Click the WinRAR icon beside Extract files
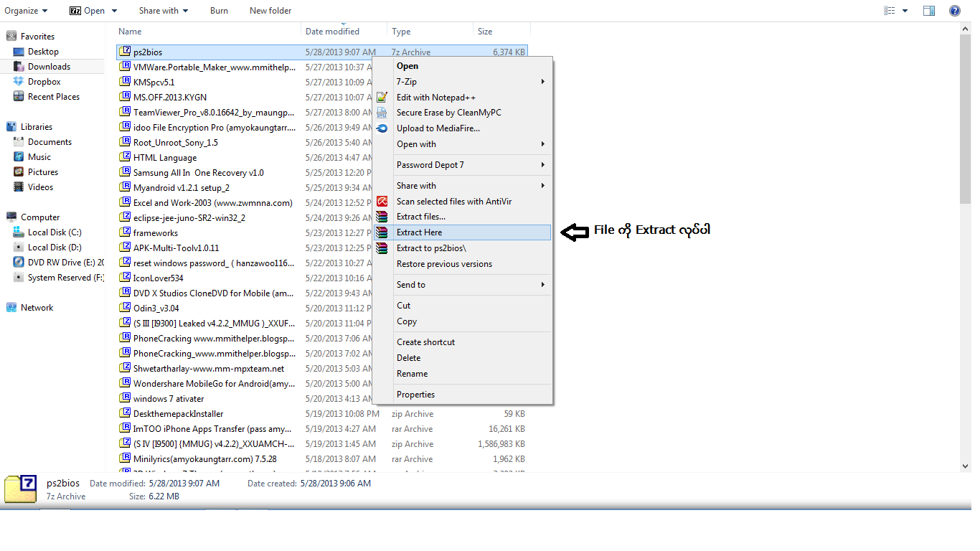The image size is (980, 551). [x=382, y=217]
